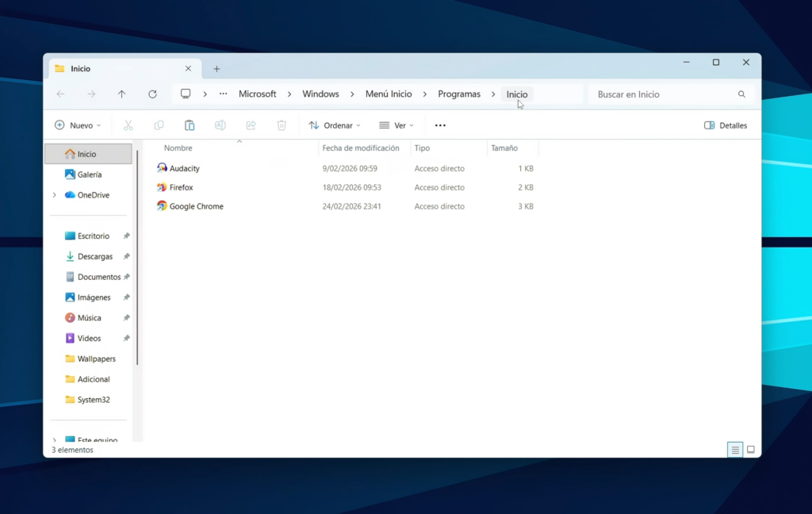Viewport: 812px width, 514px height.
Task: Switch to details list view
Action: point(735,450)
